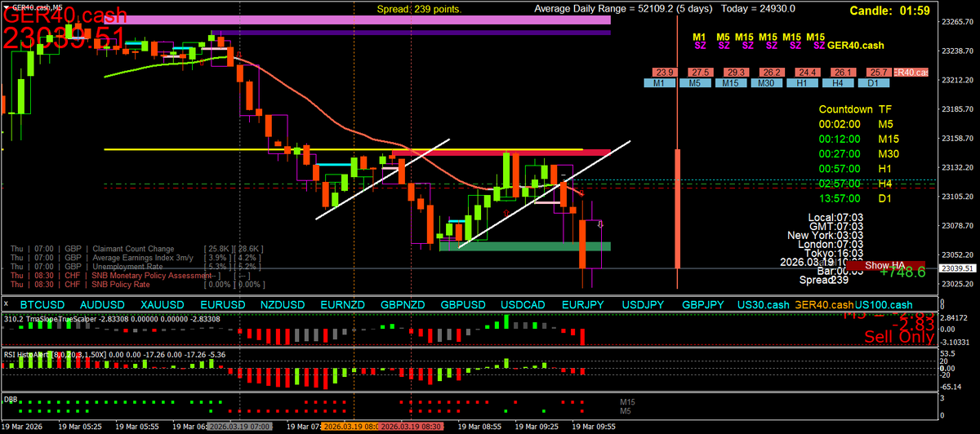Image resolution: width=980 pixels, height=434 pixels.
Task: Select the H4 timeframe button
Action: tap(839, 83)
